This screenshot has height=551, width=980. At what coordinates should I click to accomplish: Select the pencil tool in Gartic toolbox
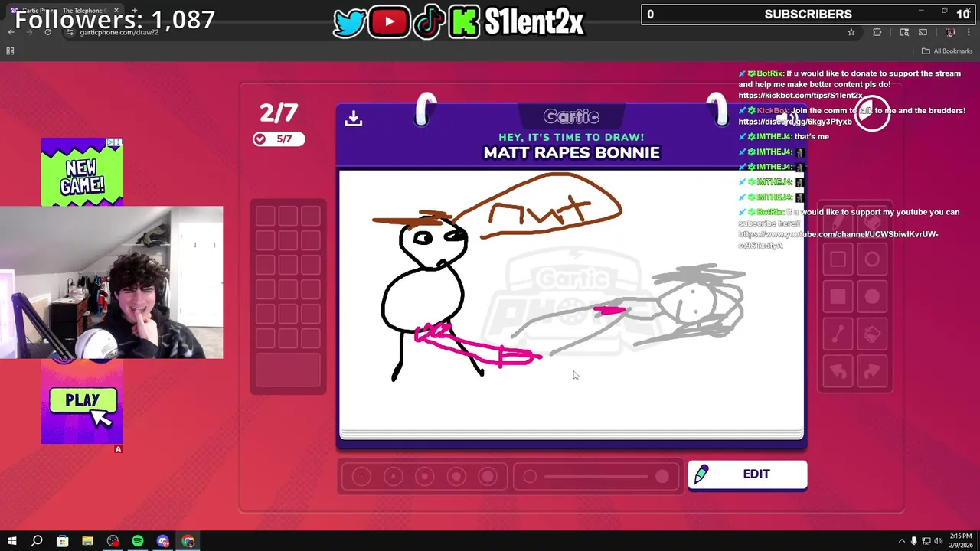(x=838, y=222)
